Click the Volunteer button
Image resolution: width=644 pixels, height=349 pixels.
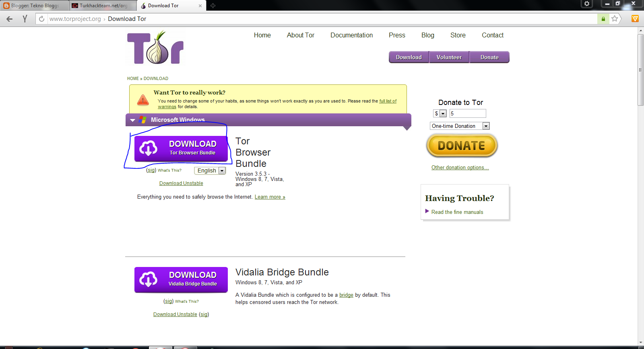click(x=449, y=57)
